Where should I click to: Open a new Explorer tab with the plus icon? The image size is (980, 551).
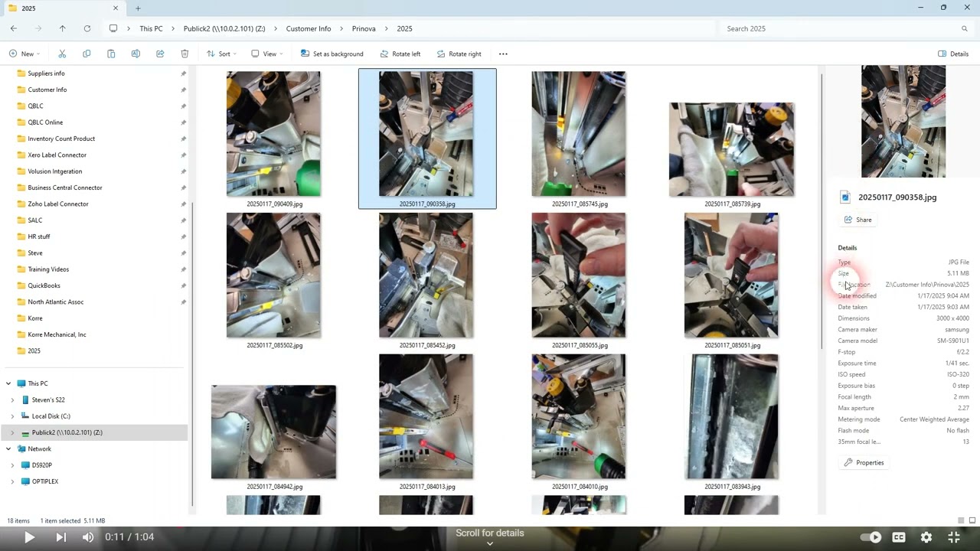coord(138,8)
